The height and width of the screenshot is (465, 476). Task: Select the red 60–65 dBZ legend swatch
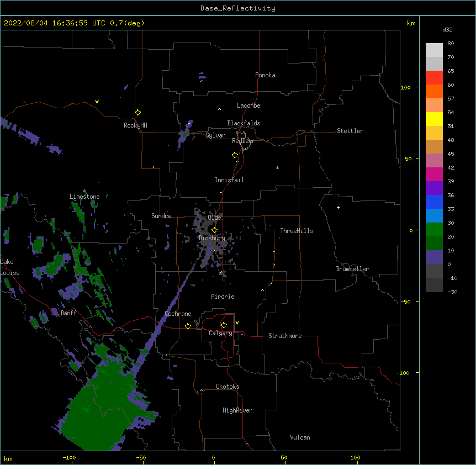[434, 78]
